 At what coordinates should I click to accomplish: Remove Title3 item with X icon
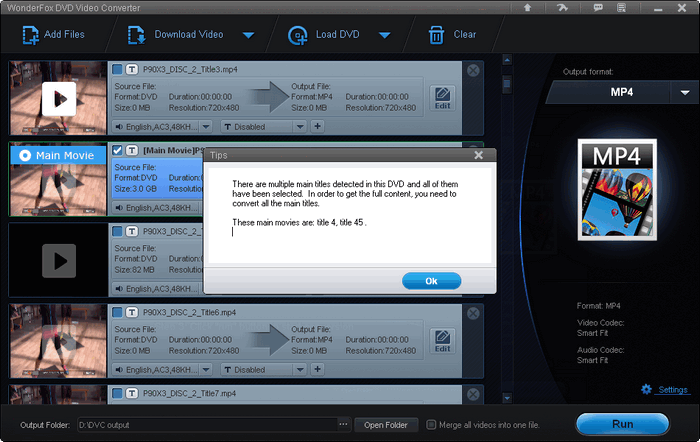pyautogui.click(x=473, y=70)
